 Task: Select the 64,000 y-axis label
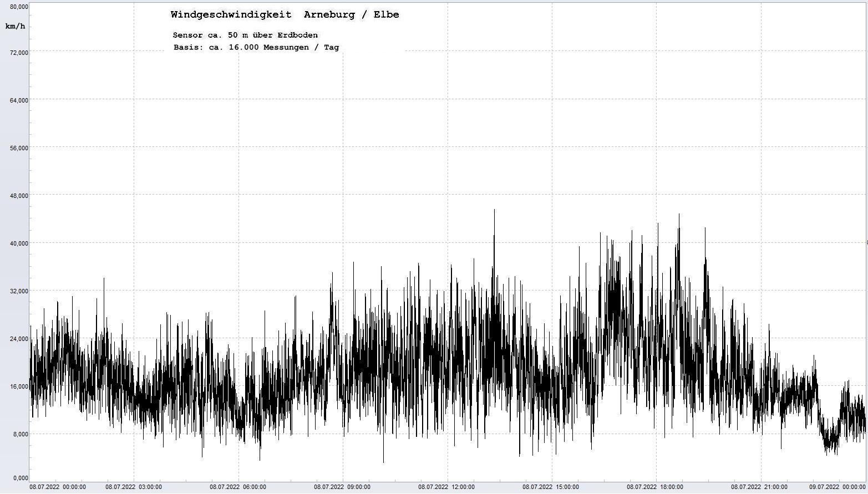(x=19, y=100)
